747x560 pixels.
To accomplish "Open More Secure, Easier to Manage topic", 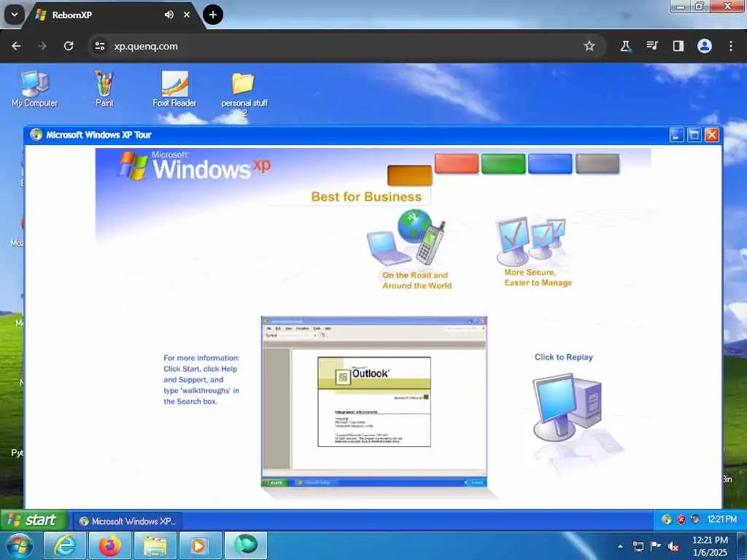I will [538, 278].
